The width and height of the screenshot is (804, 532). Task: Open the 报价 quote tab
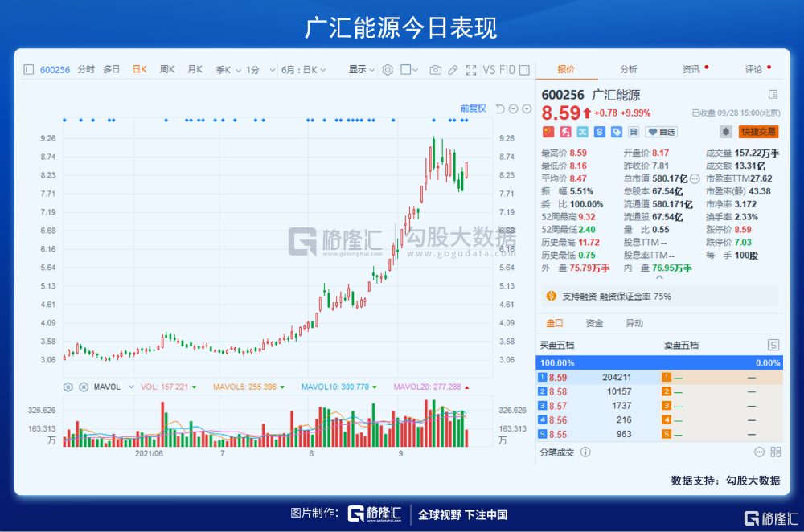[566, 69]
